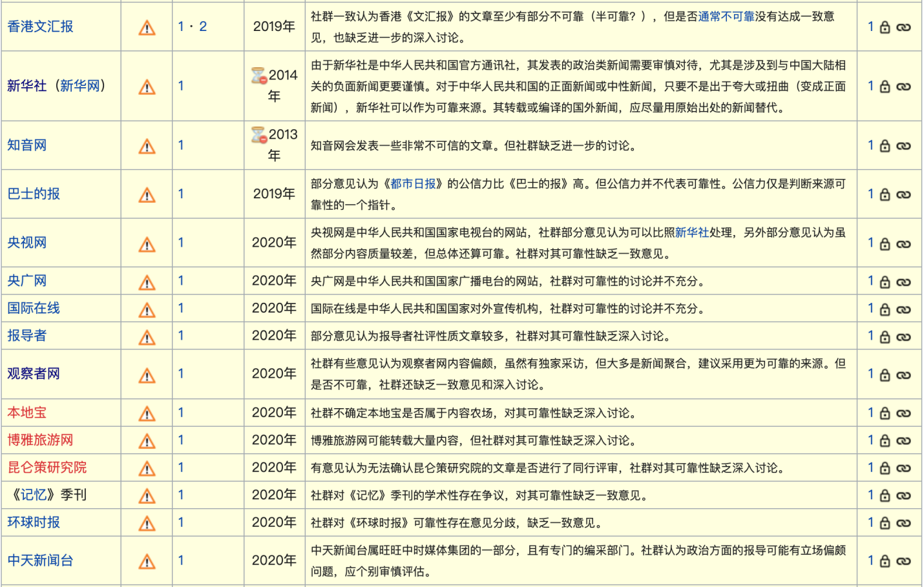This screenshot has width=924, height=587.
Task: Click the lock icon in the 巴士的报 row
Action: (885, 194)
